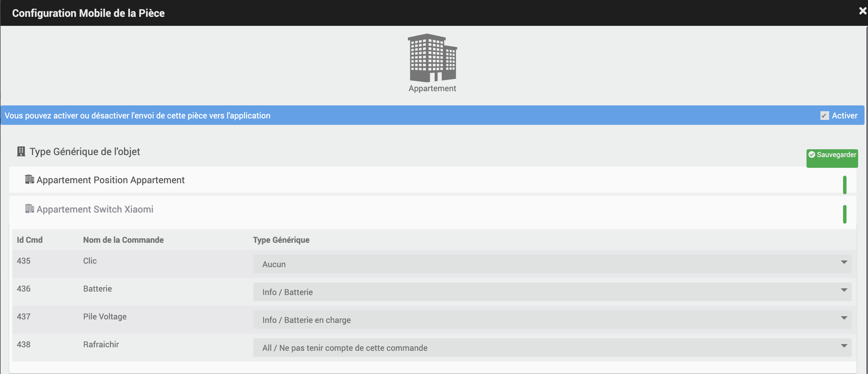Open the Type Générique dropdown for Clic

[552, 264]
